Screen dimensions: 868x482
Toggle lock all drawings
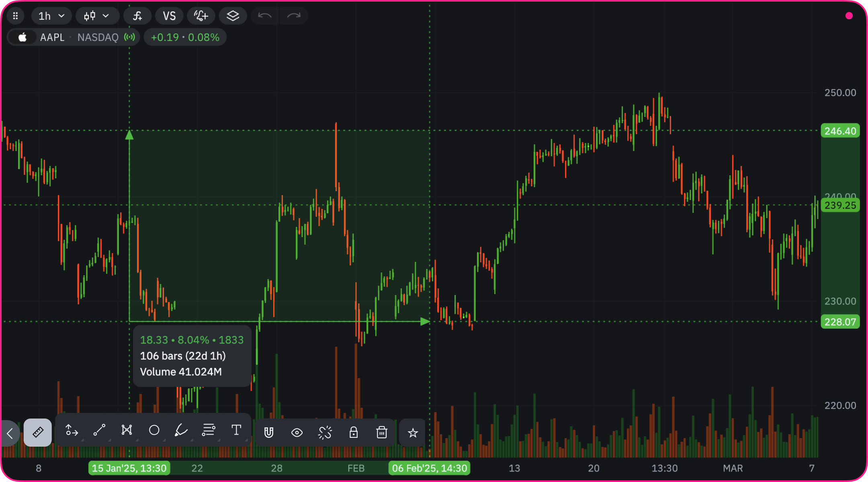pyautogui.click(x=354, y=433)
